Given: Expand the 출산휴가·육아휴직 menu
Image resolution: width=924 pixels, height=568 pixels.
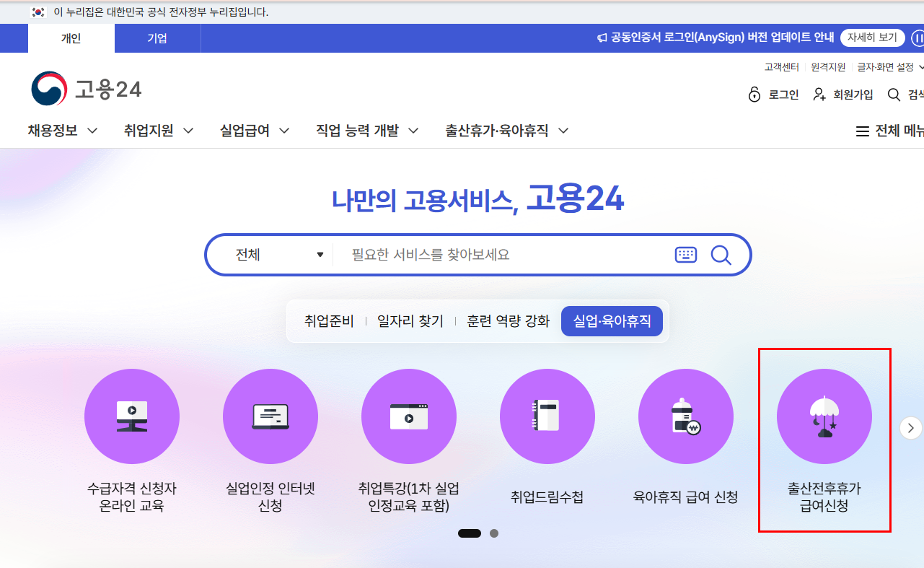Looking at the screenshot, I should (x=507, y=131).
